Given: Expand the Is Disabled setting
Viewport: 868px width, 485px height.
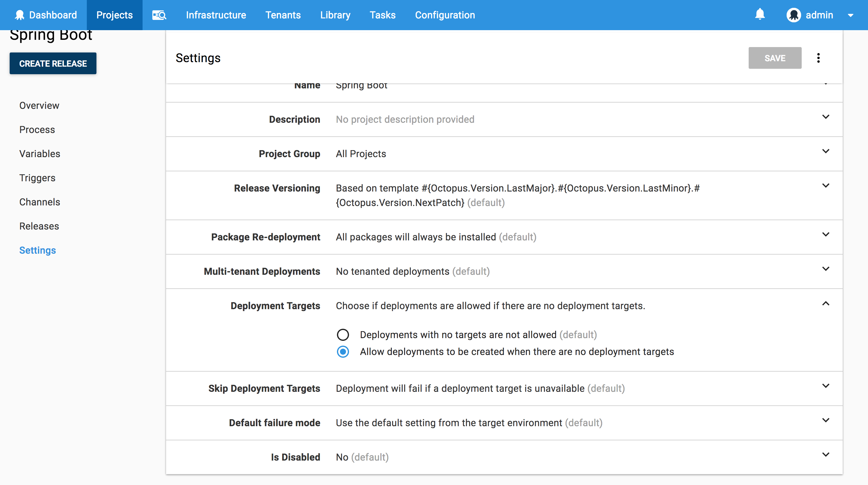Looking at the screenshot, I should coord(826,454).
